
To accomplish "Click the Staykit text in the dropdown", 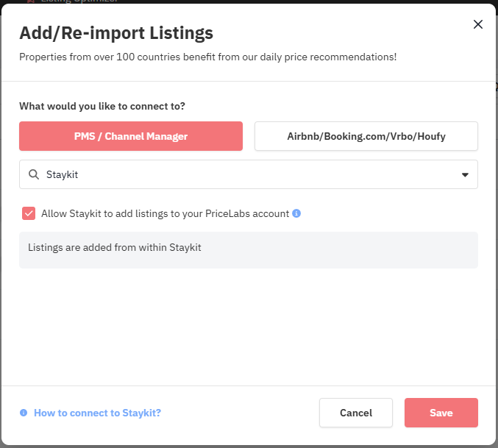I will click(x=63, y=174).
